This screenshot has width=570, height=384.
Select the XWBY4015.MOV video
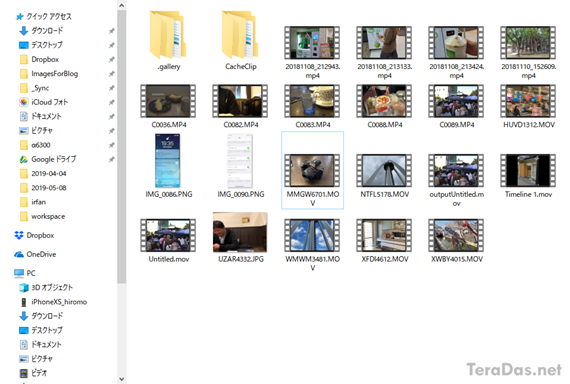(456, 240)
